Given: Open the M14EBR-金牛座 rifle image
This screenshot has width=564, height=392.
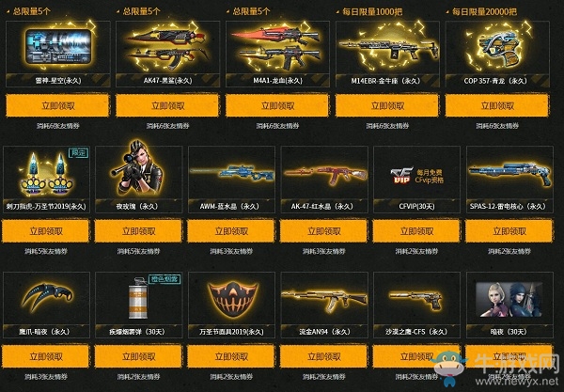Looking at the screenshot, I should [387, 47].
